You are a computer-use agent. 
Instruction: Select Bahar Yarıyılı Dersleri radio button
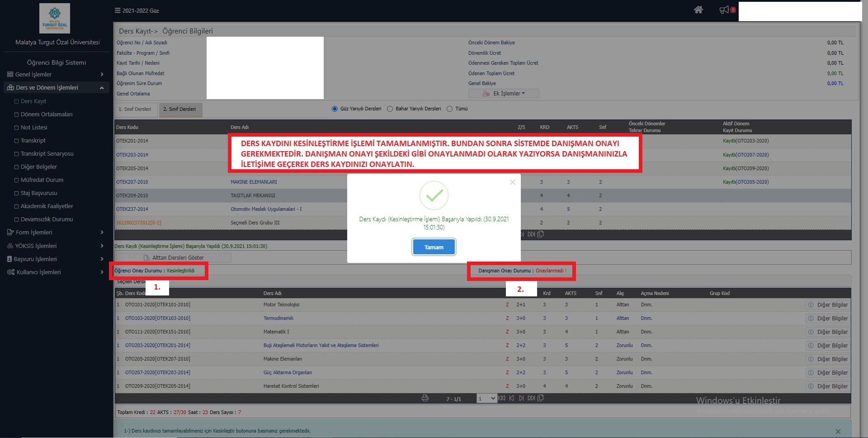point(390,109)
